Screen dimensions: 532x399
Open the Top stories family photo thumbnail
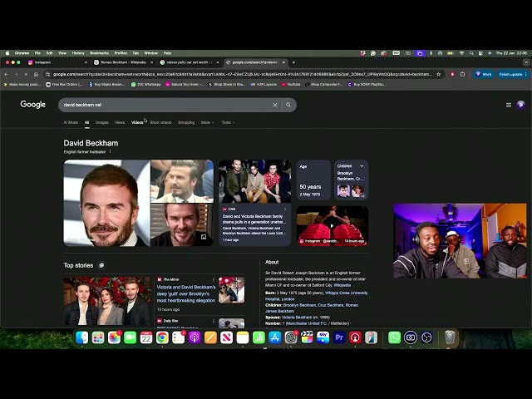(x=107, y=301)
